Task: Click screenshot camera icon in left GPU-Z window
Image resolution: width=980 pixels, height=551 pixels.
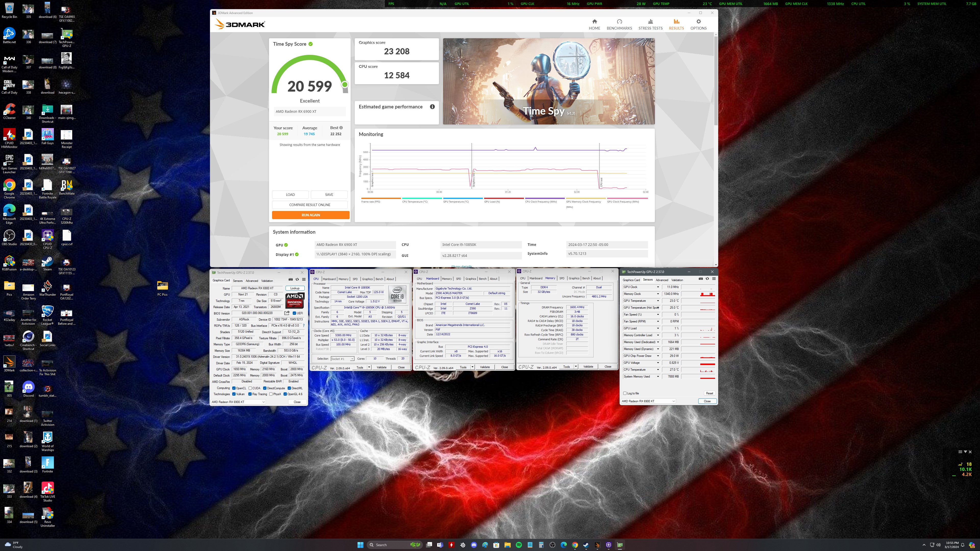Action: 291,280
